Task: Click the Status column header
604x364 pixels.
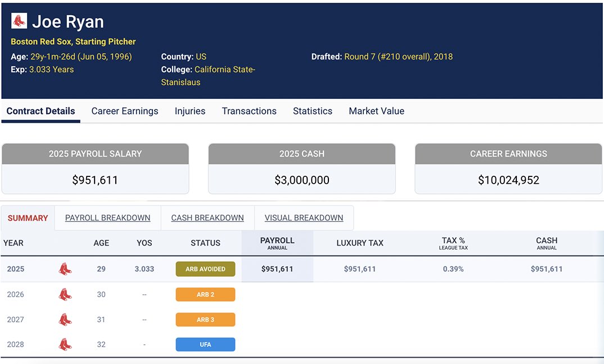Action: coord(205,243)
